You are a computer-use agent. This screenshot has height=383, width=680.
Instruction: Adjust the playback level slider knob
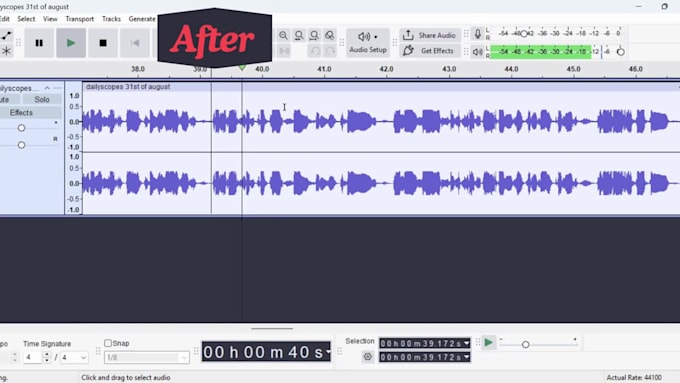pyautogui.click(x=621, y=52)
